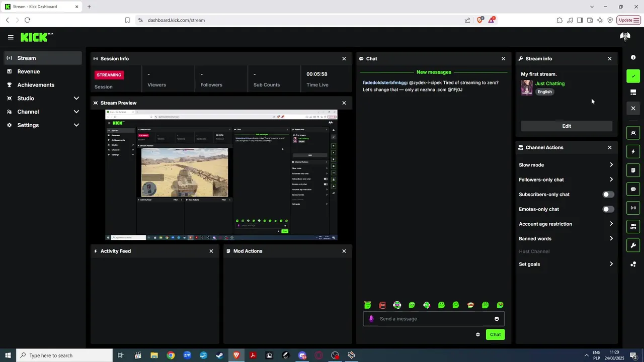Open Adobe Acrobat from the taskbar

click(253, 355)
